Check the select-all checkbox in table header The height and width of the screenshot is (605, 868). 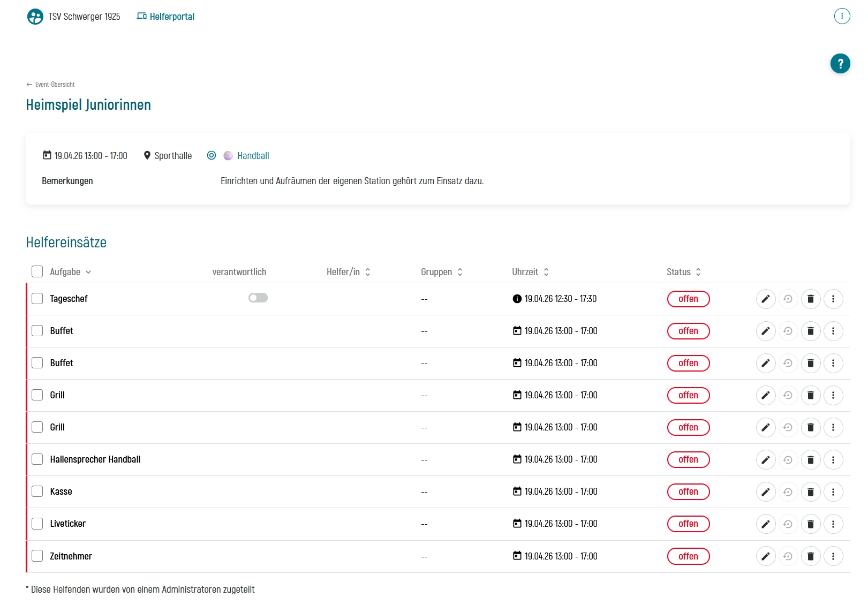tap(37, 271)
